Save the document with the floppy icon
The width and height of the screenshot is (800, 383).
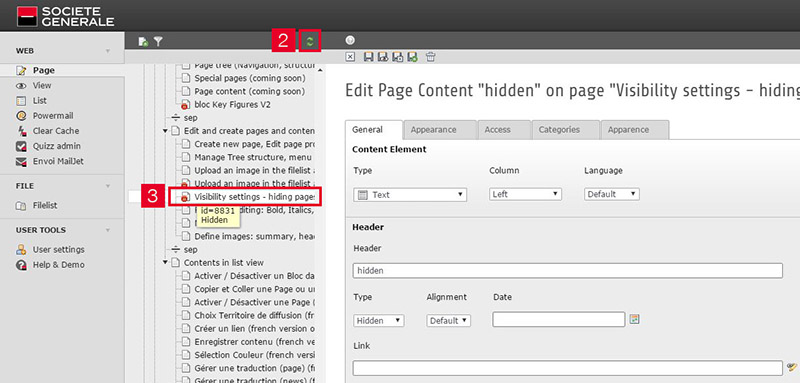click(x=368, y=57)
